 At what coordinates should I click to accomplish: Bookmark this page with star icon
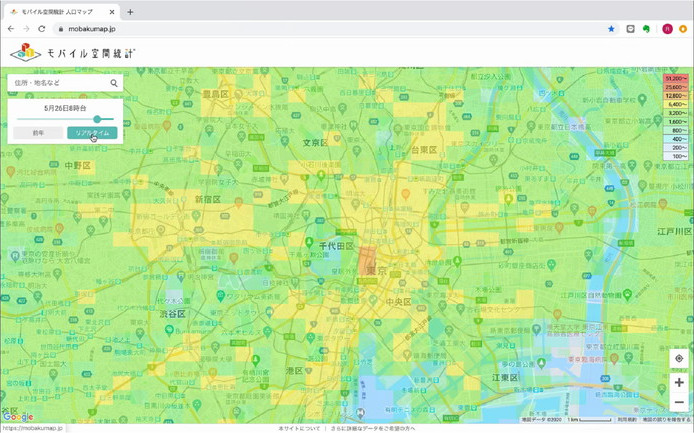pos(611,29)
